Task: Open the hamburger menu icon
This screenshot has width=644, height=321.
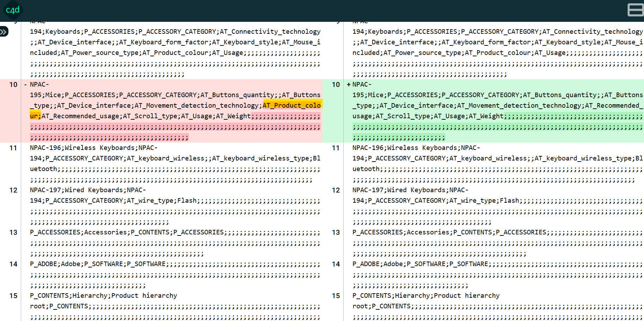Action: [636, 10]
